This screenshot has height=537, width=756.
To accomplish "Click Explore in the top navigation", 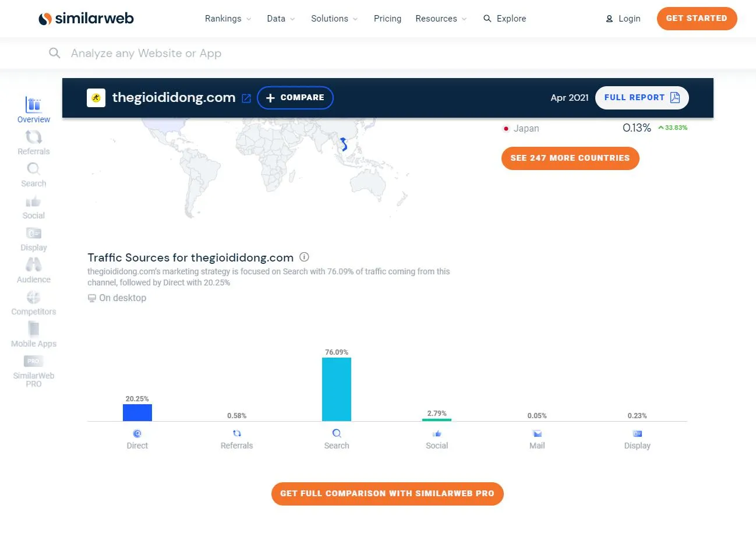I will (504, 19).
